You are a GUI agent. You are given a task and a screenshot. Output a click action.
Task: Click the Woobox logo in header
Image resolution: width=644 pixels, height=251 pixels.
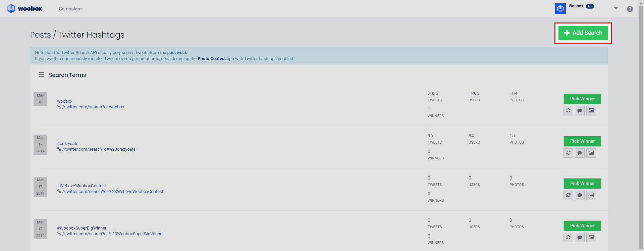(24, 8)
